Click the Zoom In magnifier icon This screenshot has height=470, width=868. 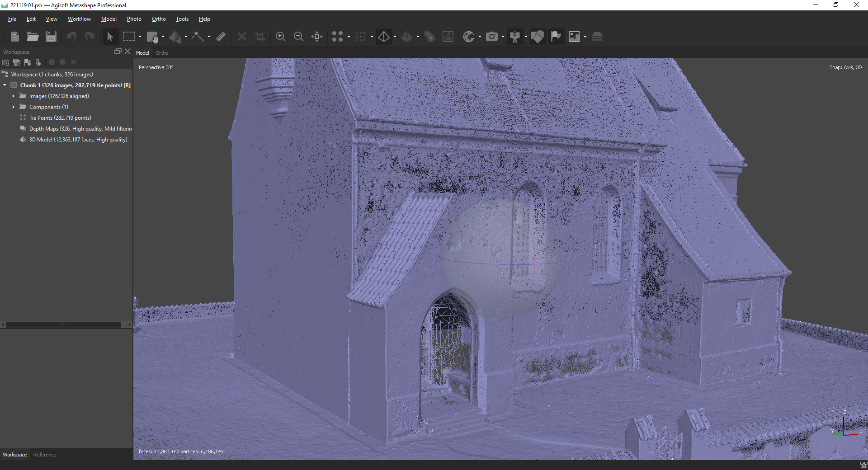pos(280,37)
